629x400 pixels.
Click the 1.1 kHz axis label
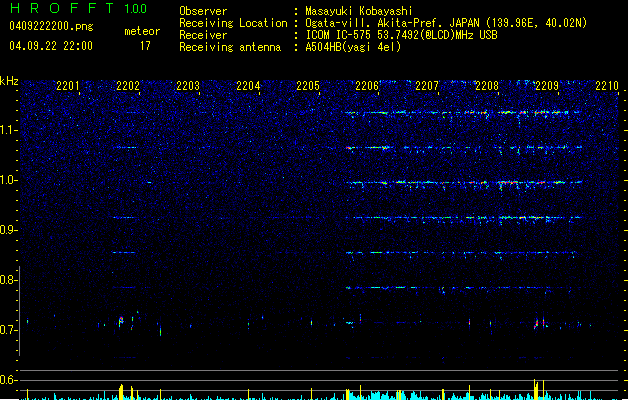coord(8,130)
